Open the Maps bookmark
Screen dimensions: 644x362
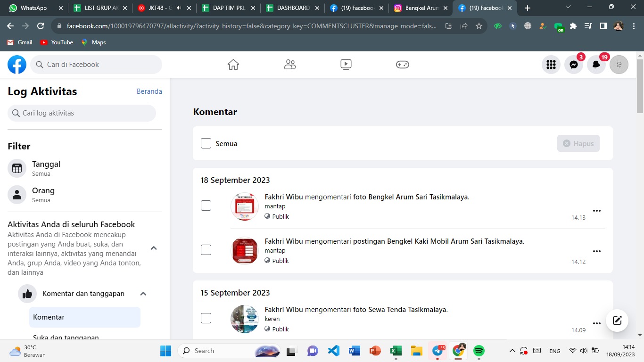click(x=93, y=42)
